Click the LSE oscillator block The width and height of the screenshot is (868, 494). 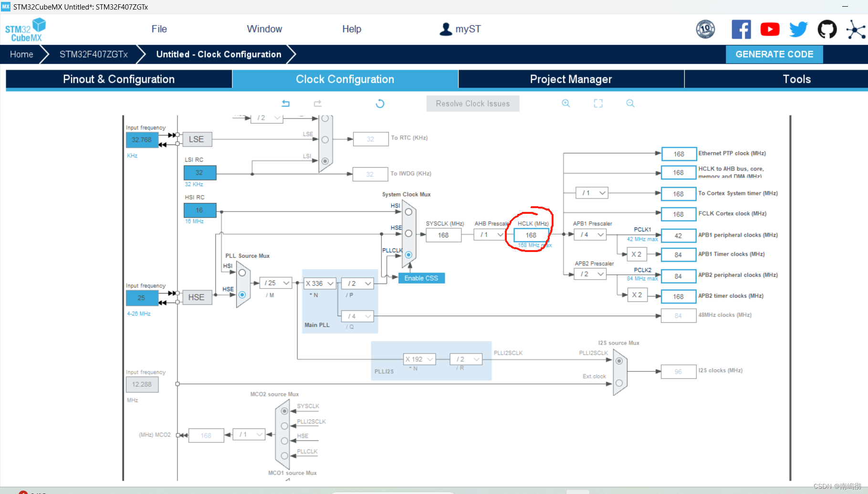pyautogui.click(x=197, y=139)
